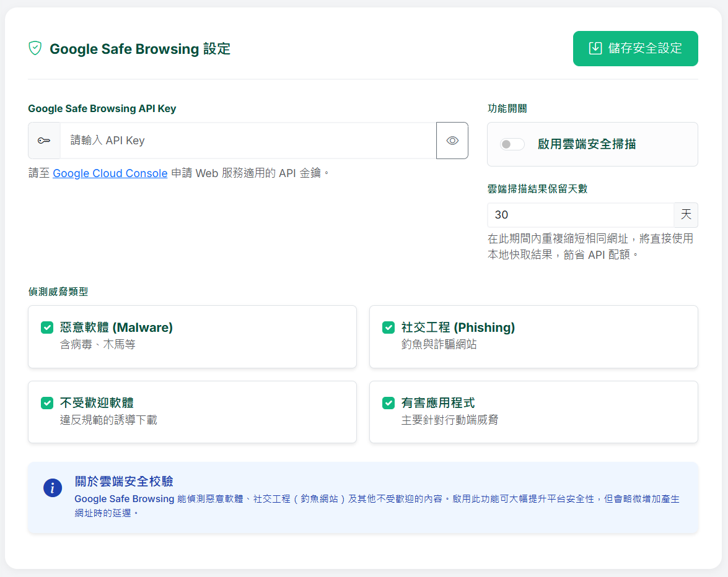Click the 釣魚與詐騙網站 description text
This screenshot has height=577, width=728.
pos(439,344)
